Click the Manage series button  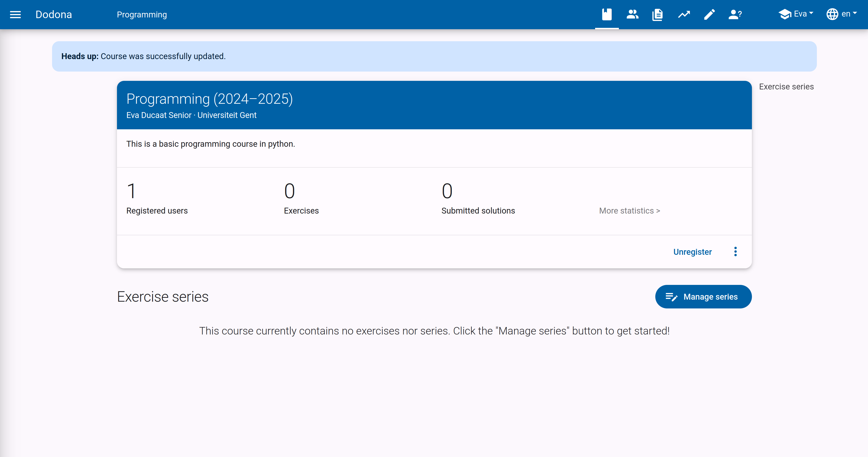click(x=703, y=297)
